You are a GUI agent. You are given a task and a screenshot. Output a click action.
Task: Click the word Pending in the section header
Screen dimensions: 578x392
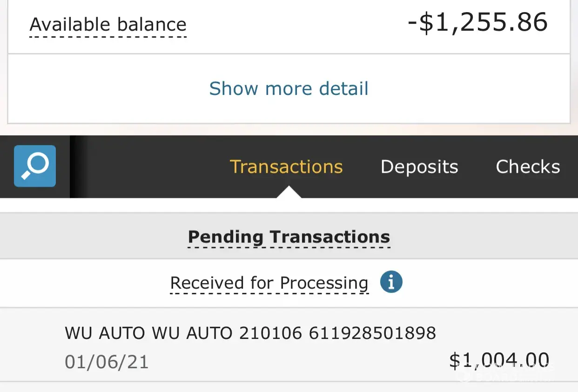pyautogui.click(x=226, y=237)
